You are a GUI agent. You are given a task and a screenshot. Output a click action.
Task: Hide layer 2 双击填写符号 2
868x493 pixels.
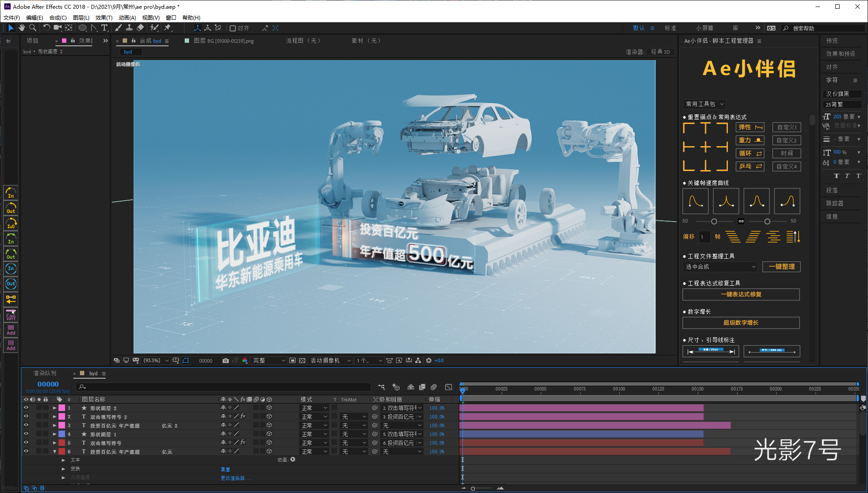pyautogui.click(x=26, y=417)
